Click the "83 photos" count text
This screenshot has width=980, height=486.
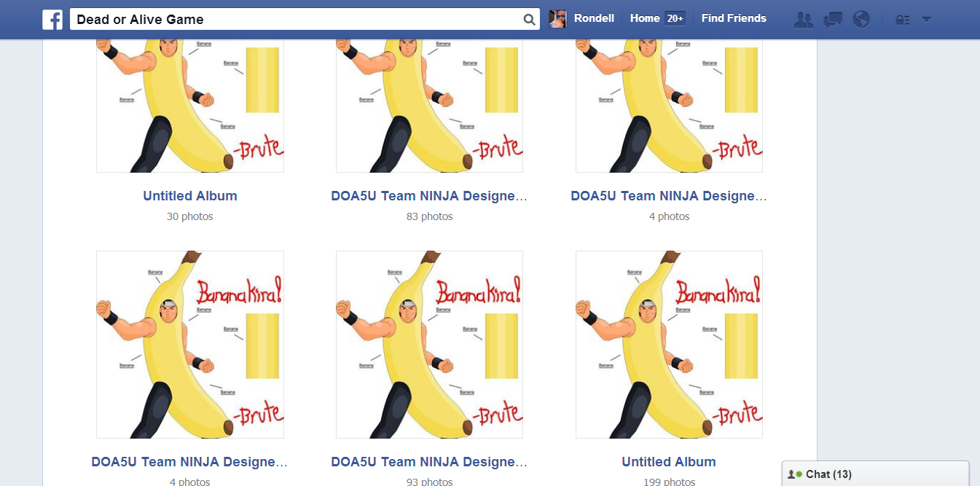430,216
